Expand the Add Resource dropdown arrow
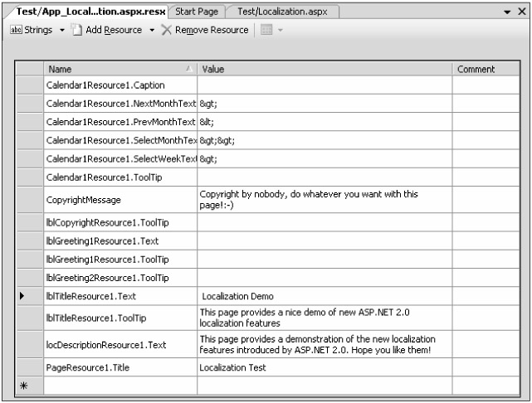Viewport: 532px width, 403px height. point(153,30)
